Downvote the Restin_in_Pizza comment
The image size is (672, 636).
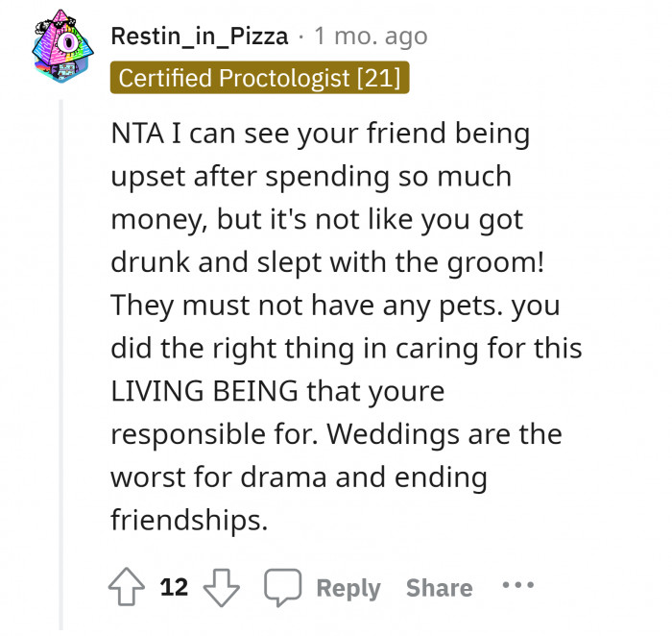(222, 587)
